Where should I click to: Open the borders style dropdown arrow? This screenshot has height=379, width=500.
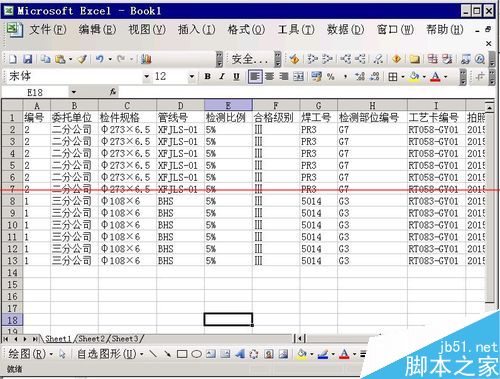(403, 77)
